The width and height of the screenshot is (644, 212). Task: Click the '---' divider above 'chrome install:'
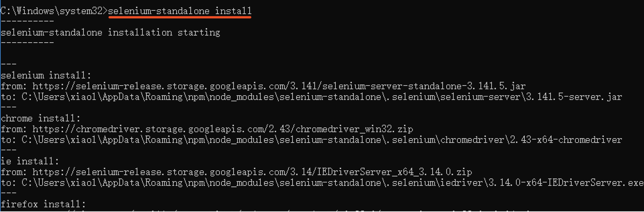[x=9, y=107]
